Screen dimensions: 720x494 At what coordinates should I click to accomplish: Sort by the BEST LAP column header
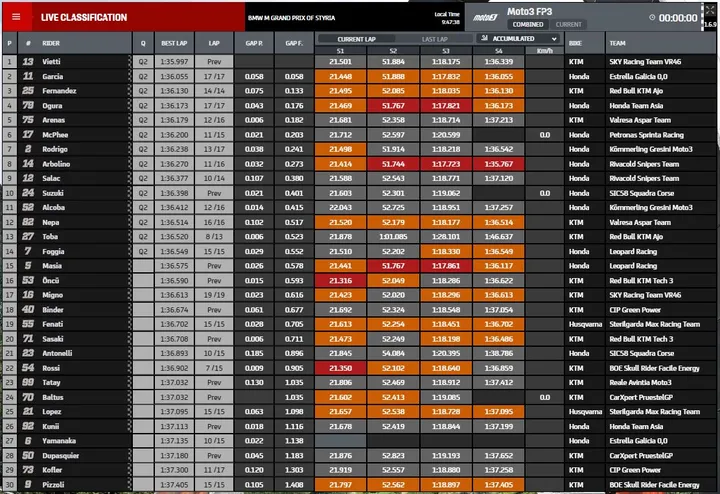[174, 43]
